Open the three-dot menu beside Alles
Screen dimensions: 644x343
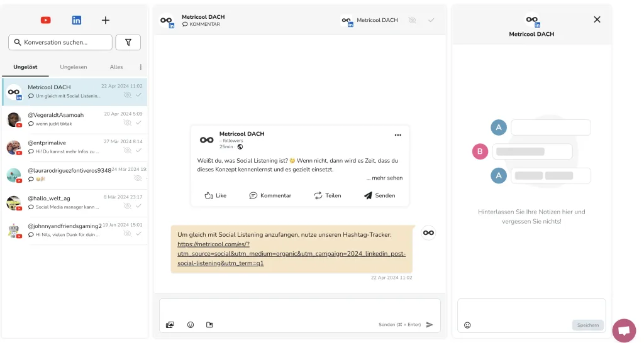pos(140,67)
